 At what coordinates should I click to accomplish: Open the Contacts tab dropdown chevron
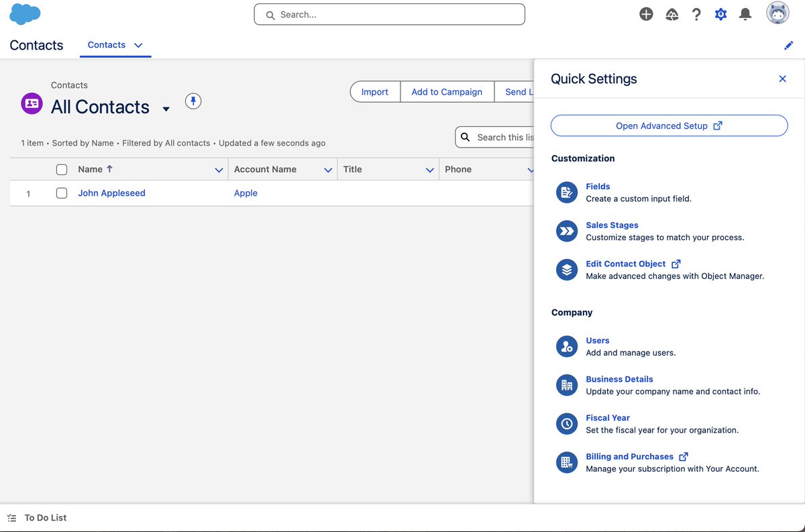tap(138, 45)
